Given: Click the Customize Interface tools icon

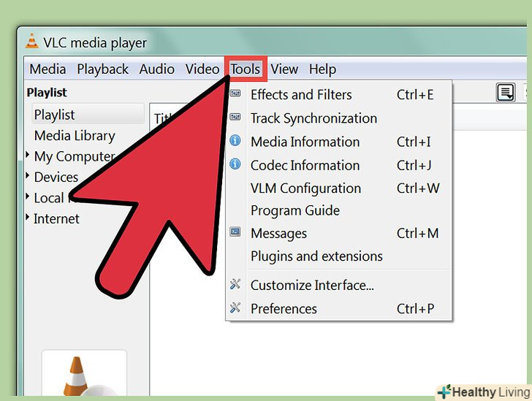Looking at the screenshot, I should click(x=235, y=284).
